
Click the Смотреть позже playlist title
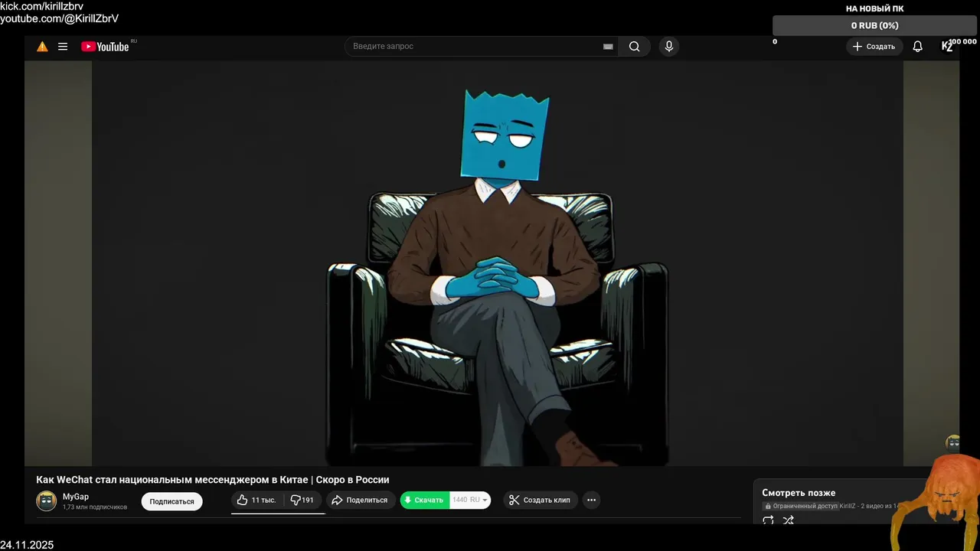click(799, 493)
